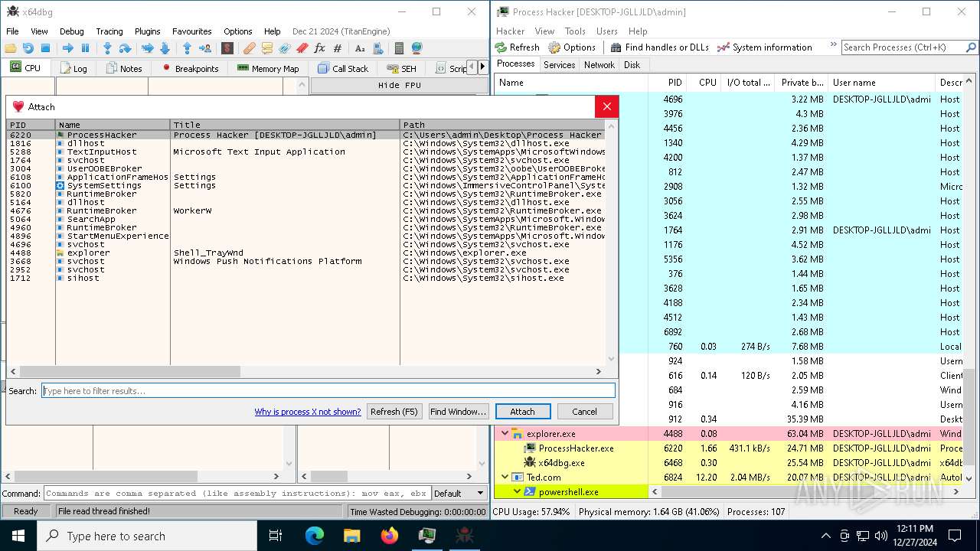This screenshot has height=551, width=980.
Task: Click Firefox icon in Windows taskbar
Action: [390, 536]
